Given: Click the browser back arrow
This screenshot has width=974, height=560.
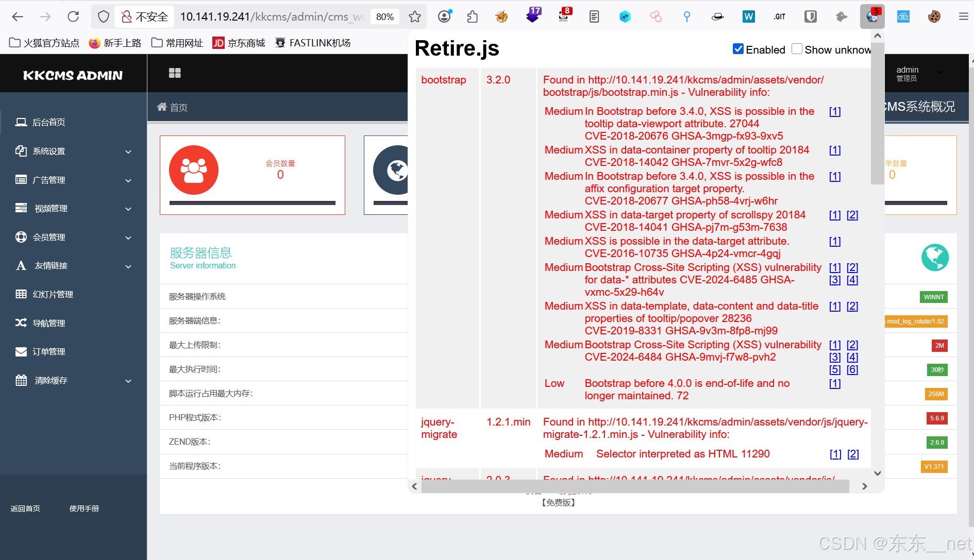Looking at the screenshot, I should [18, 16].
